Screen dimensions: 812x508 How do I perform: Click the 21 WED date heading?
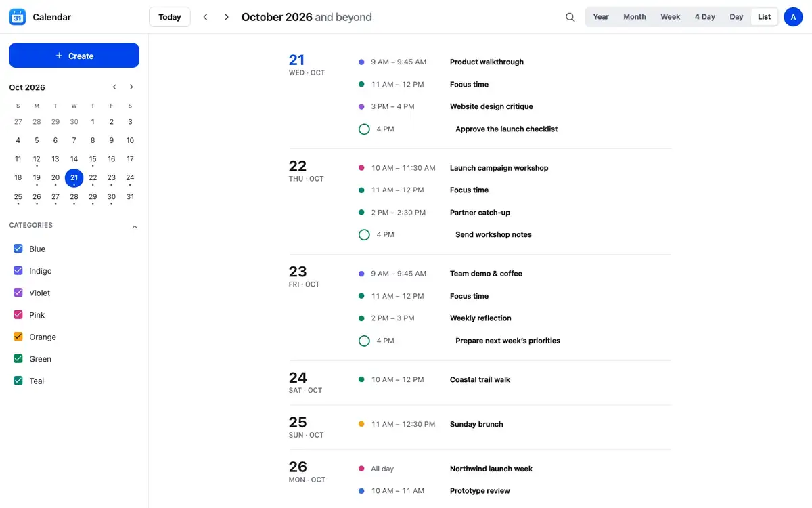[x=307, y=64]
